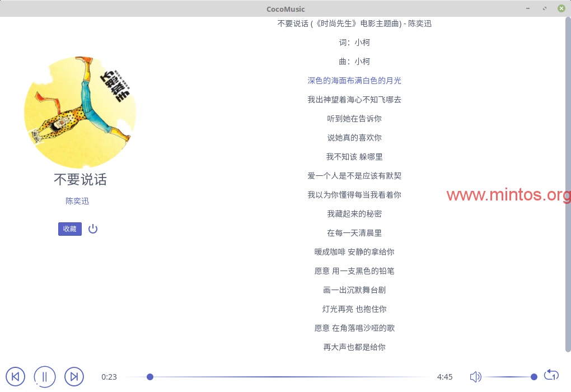571x392 pixels.
Task: Close the CocoMusic window
Action: pos(561,8)
